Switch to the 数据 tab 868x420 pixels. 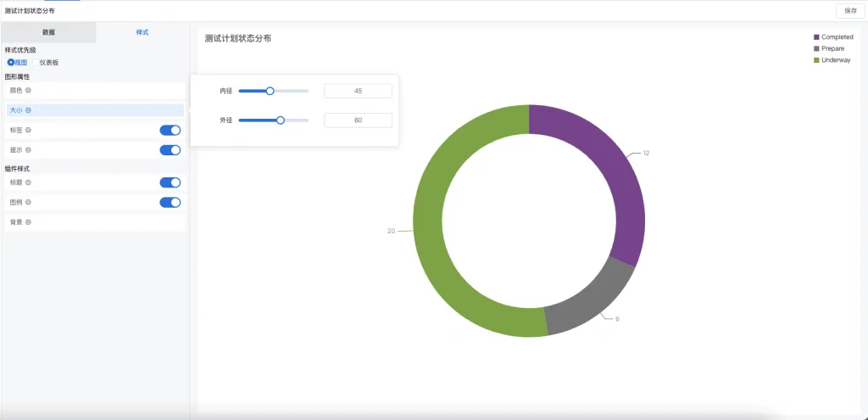(x=48, y=32)
